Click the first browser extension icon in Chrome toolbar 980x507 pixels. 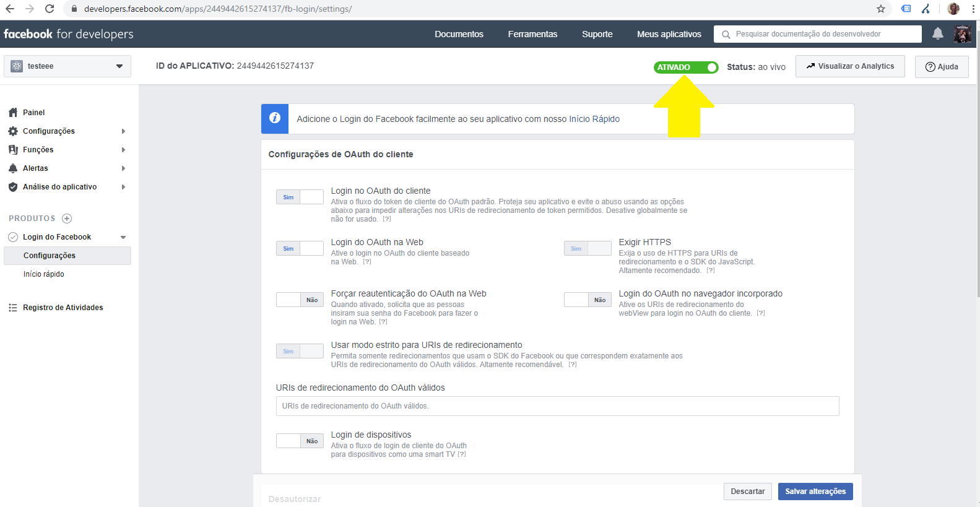pos(906,9)
